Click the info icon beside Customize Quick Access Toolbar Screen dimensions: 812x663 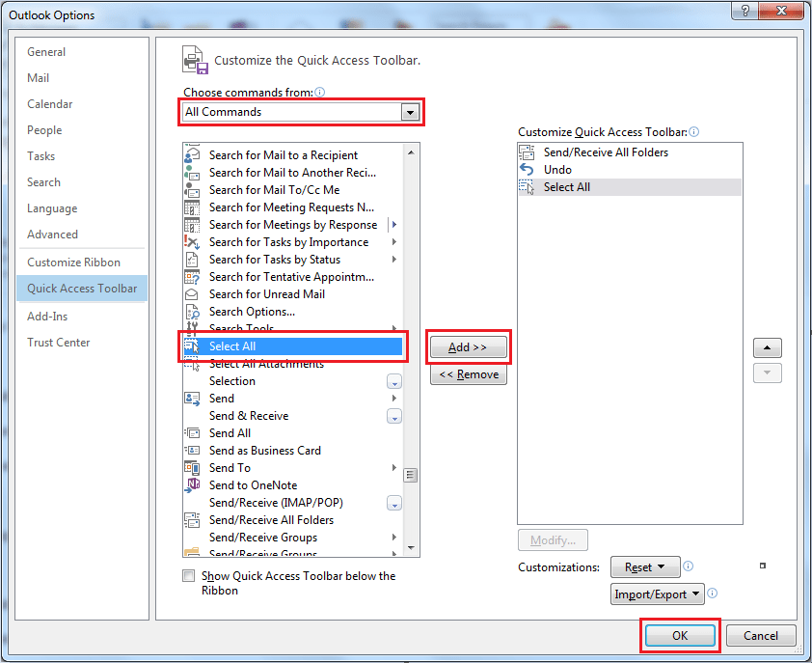[x=693, y=130]
